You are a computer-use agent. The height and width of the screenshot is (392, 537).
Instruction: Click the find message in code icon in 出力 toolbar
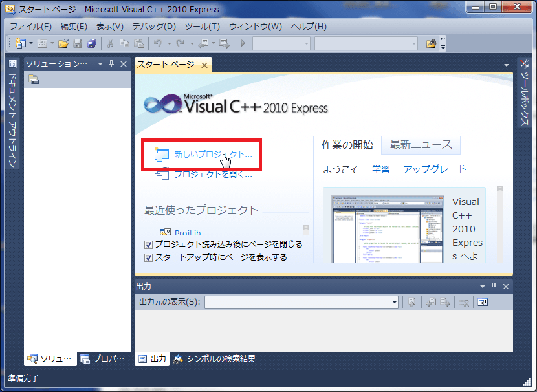[411, 302]
